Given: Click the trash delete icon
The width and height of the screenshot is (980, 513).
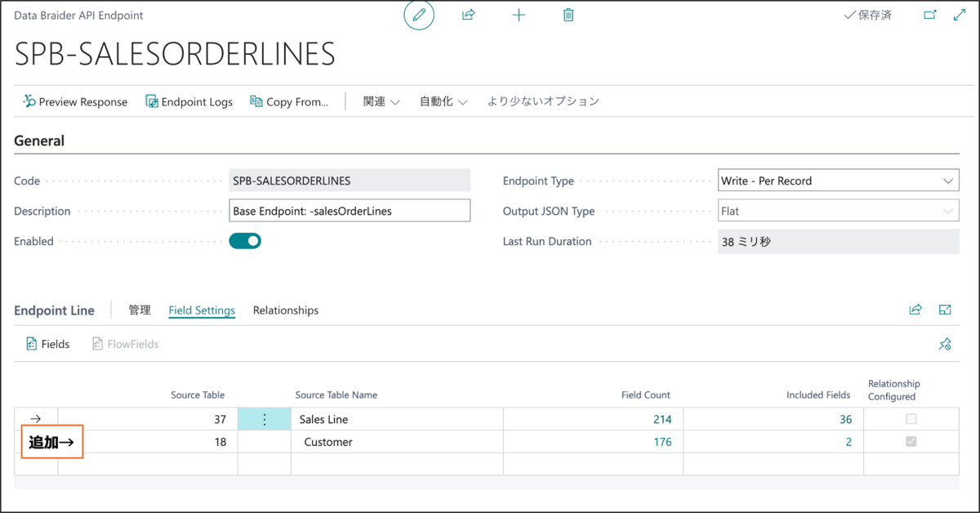Looking at the screenshot, I should [x=568, y=16].
